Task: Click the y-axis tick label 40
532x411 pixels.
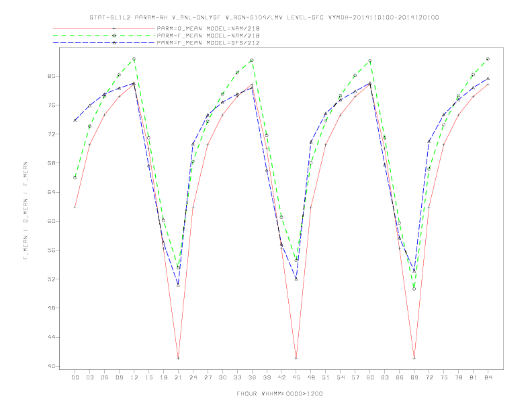Action: coord(51,366)
